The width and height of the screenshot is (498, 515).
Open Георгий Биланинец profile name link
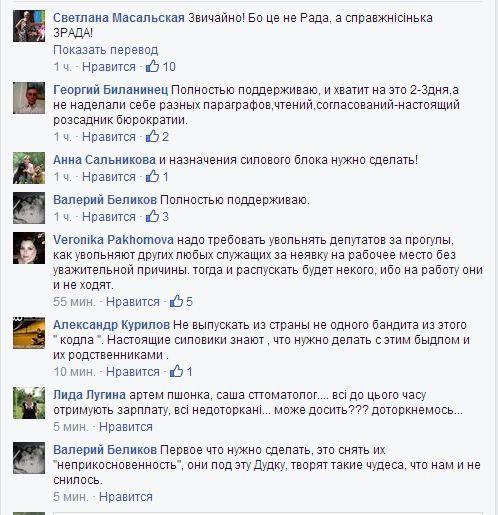(111, 90)
